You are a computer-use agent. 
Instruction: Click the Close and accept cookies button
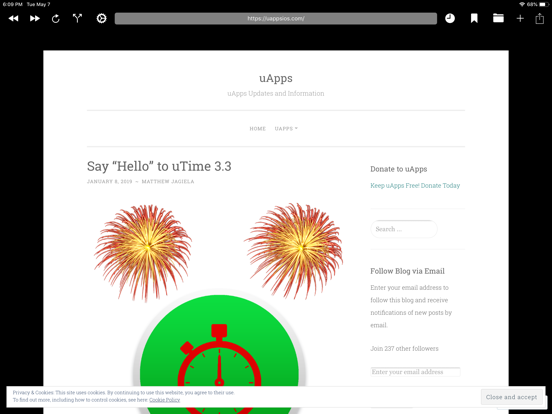click(512, 397)
